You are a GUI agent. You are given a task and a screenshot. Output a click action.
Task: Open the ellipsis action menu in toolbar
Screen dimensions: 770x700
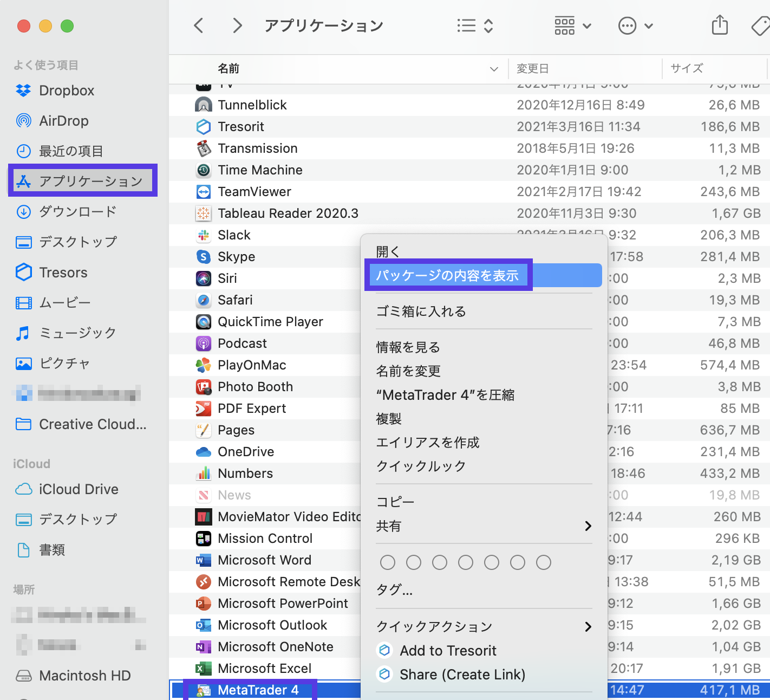point(636,25)
